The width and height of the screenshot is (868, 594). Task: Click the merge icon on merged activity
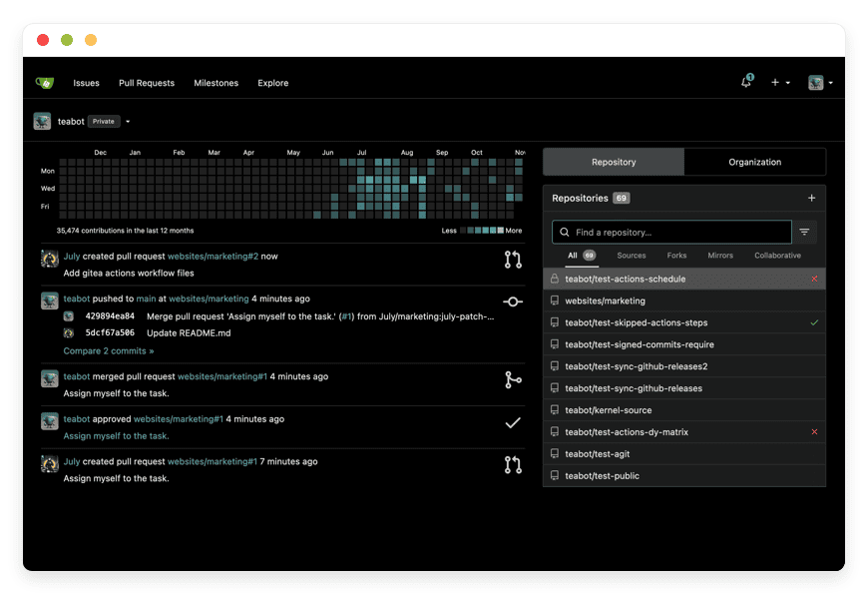pos(513,379)
